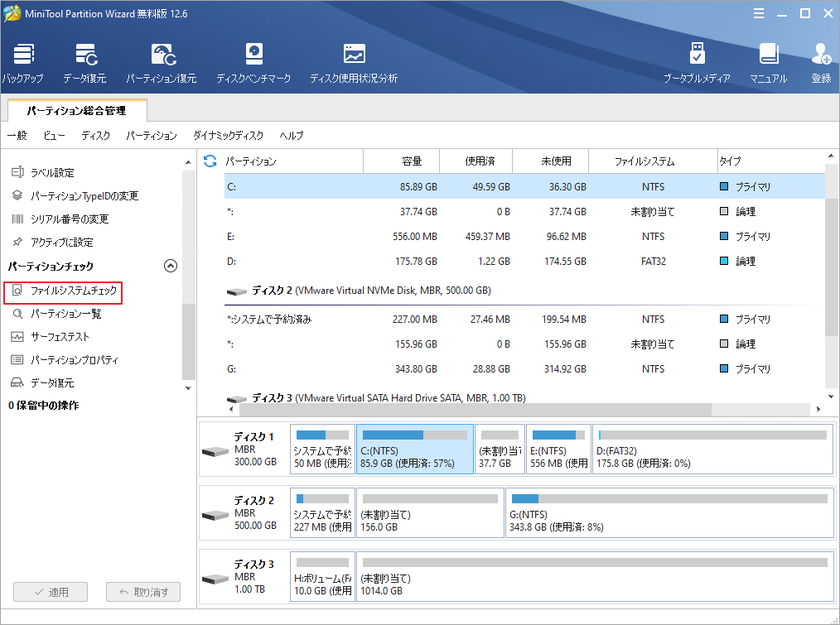
Task: Collapse the パーティションチェック section
Action: point(171,266)
